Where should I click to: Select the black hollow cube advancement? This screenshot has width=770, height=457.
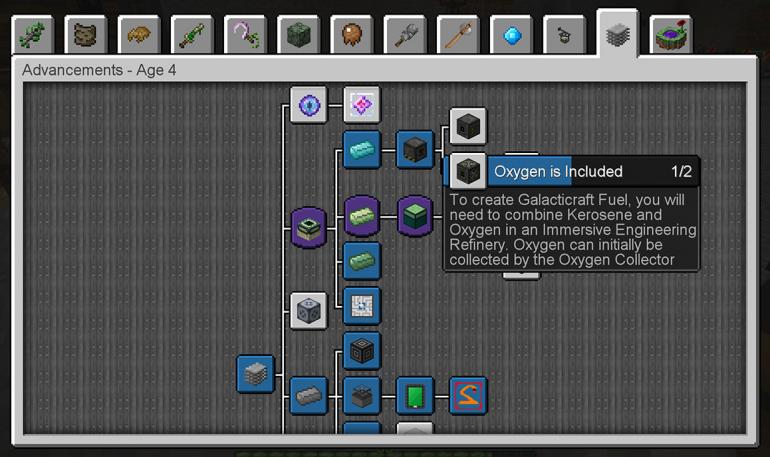(x=362, y=350)
